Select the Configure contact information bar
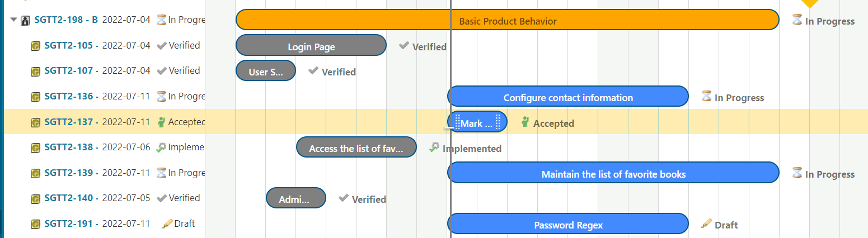The image size is (868, 238). click(x=568, y=96)
